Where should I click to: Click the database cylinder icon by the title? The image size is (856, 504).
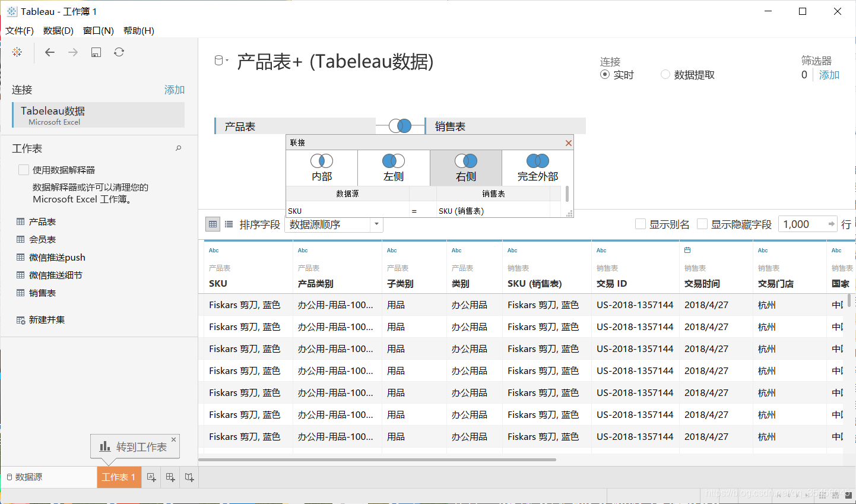click(x=218, y=61)
